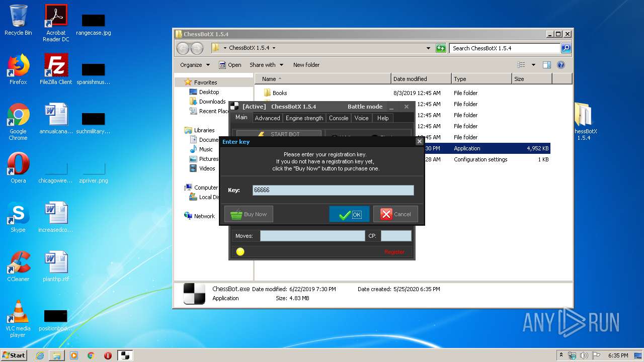This screenshot has width=644, height=362.
Task: Focus the Key input field
Action: point(333,190)
